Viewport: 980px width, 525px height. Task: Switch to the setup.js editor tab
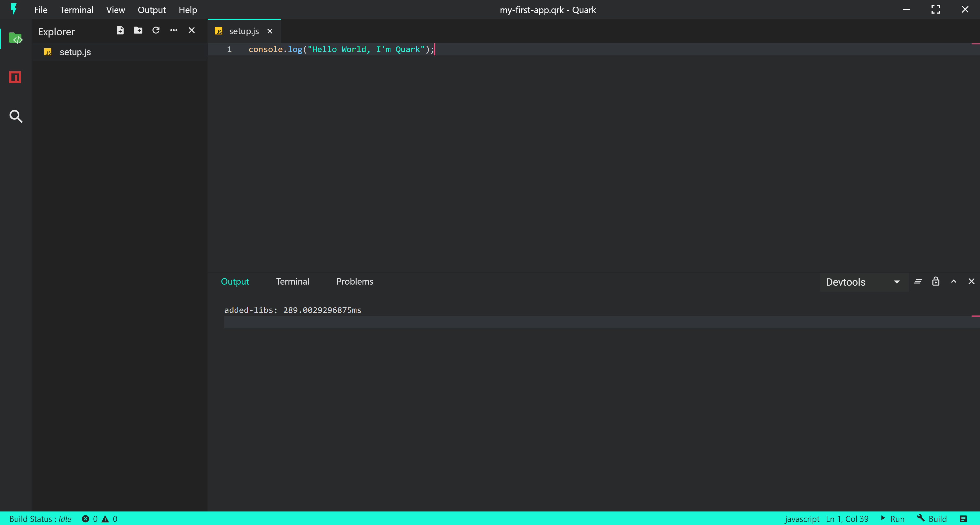[244, 31]
